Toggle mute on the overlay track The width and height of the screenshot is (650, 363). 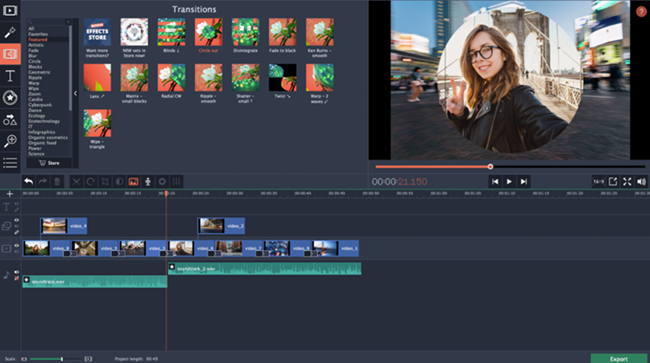(17, 226)
